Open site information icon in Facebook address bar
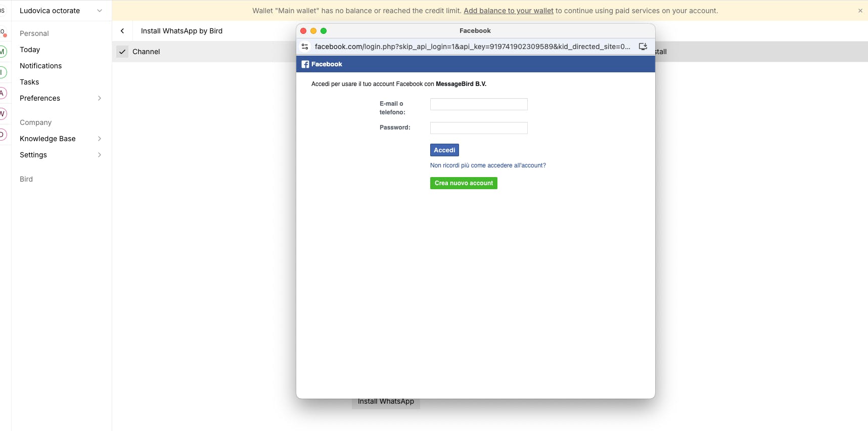The height and width of the screenshot is (431, 868). click(305, 47)
